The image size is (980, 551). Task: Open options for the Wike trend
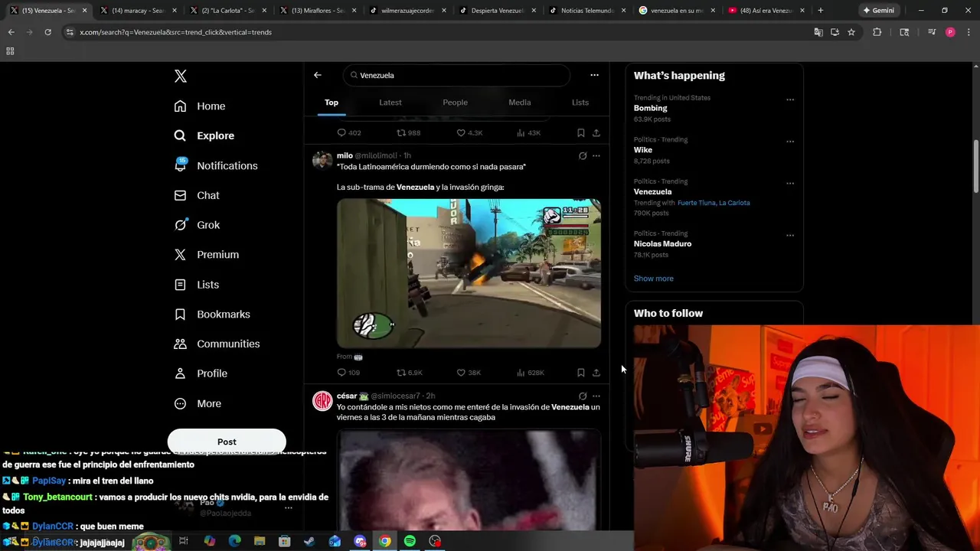[x=790, y=142]
